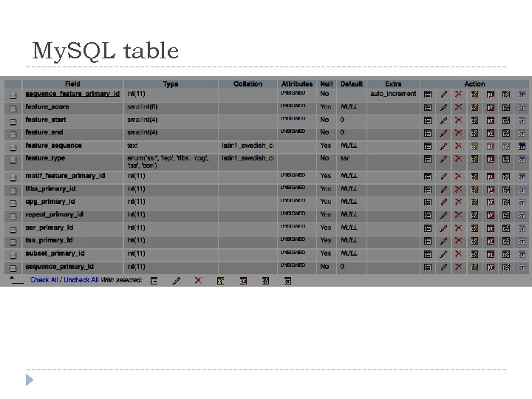Click the feature_sequence field name

[x=54, y=146]
